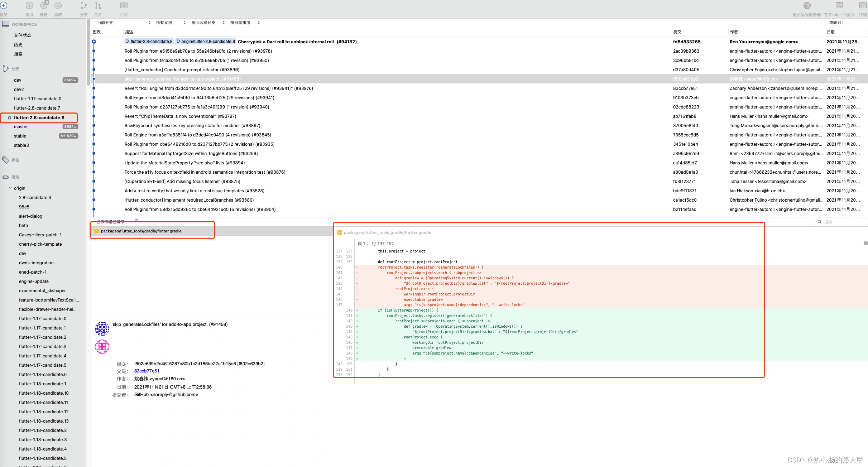Open File Status (文件状态) in sidebar
The height and width of the screenshot is (467, 868).
coord(23,35)
